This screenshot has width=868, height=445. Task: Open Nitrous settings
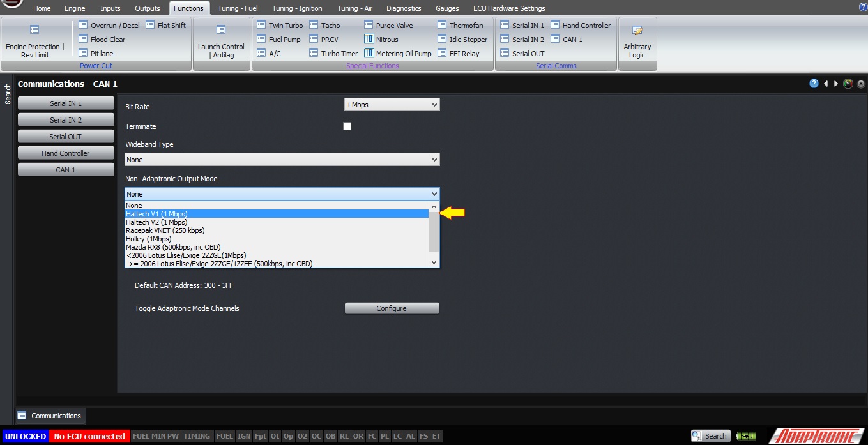coord(381,40)
